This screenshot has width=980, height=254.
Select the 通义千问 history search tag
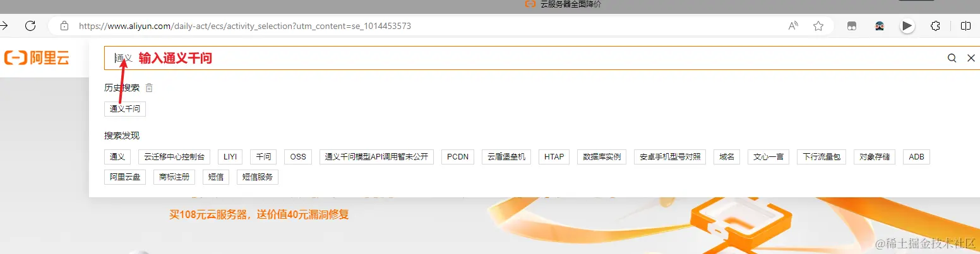[x=125, y=109]
